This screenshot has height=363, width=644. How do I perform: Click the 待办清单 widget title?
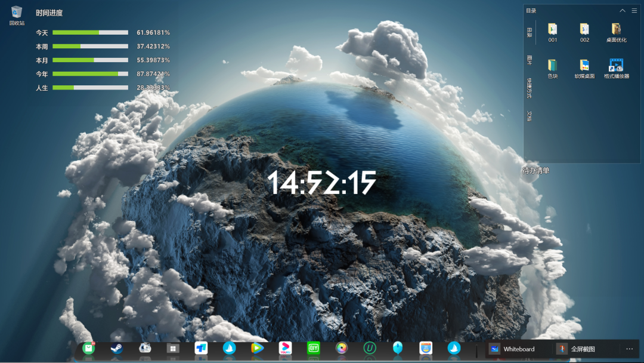(x=535, y=171)
